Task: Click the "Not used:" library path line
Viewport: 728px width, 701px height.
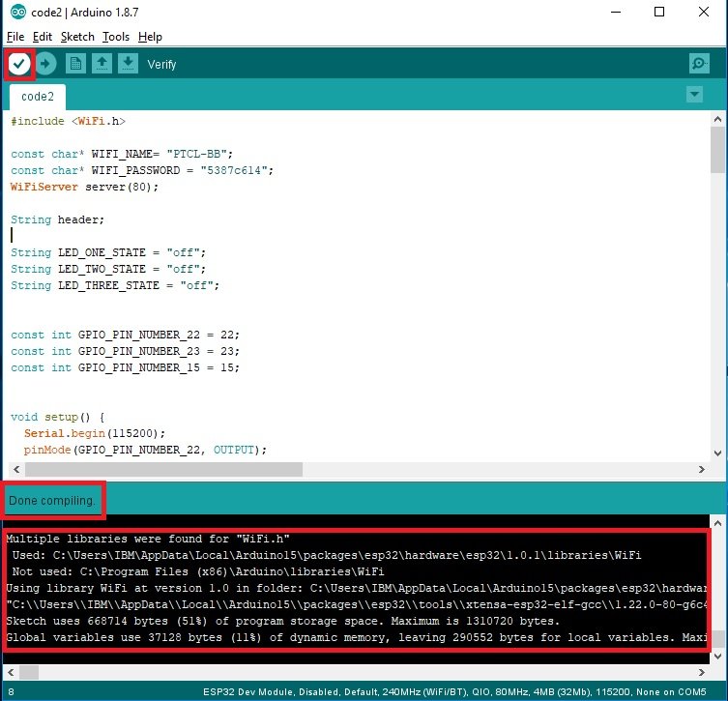Action: (198, 571)
